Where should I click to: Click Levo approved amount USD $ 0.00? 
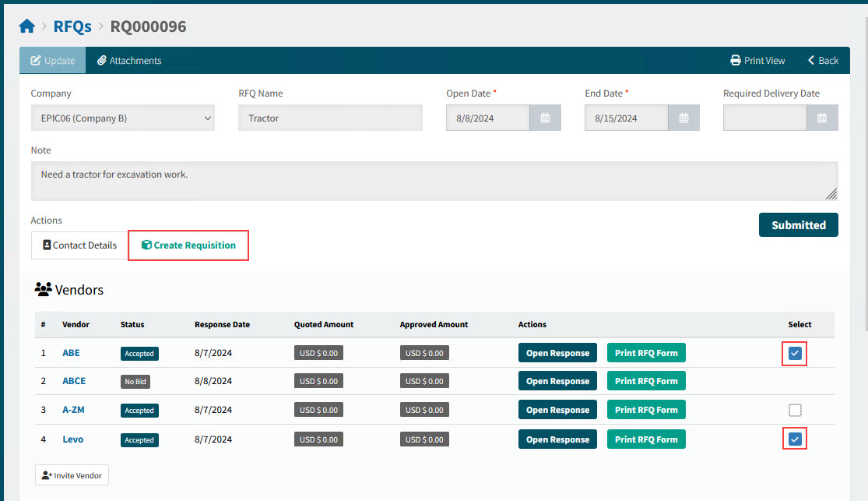[424, 439]
